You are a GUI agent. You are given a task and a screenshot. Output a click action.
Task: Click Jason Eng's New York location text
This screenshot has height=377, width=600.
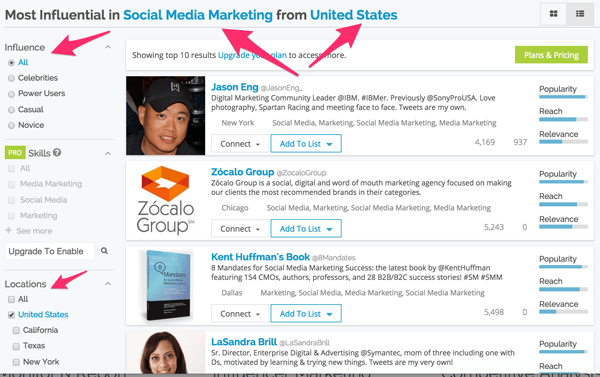(238, 123)
